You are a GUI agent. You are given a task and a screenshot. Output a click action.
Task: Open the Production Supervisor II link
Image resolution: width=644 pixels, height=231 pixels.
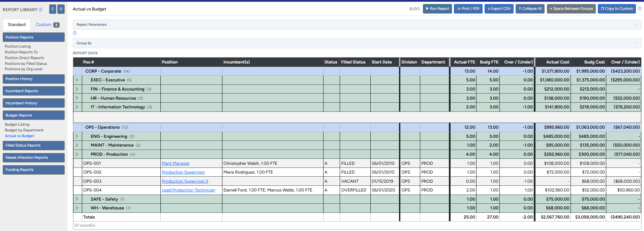click(185, 181)
